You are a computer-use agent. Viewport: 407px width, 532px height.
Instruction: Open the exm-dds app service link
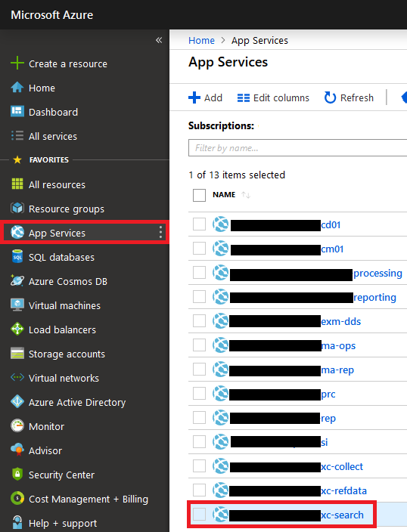pyautogui.click(x=341, y=322)
